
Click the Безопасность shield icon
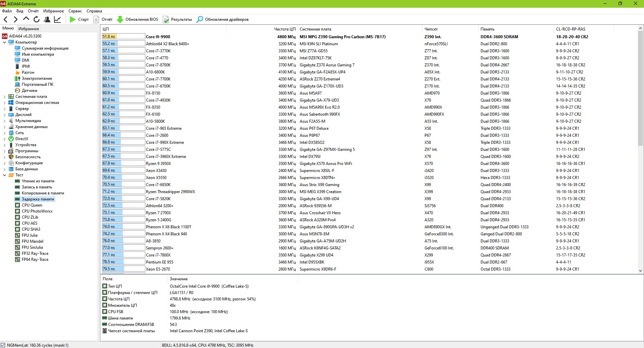point(11,157)
